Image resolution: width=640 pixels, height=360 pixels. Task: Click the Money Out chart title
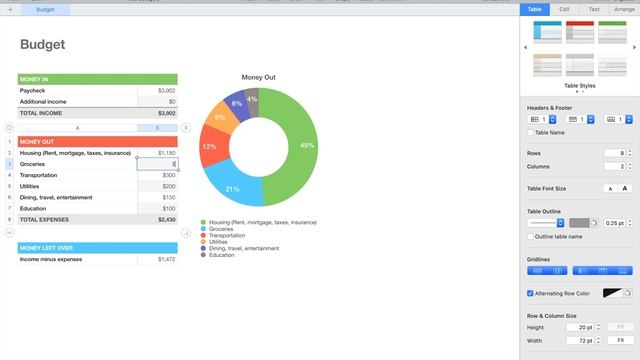(x=258, y=77)
